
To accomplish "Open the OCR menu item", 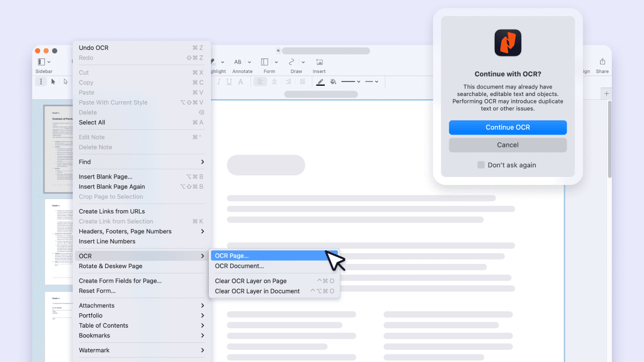I will click(142, 256).
